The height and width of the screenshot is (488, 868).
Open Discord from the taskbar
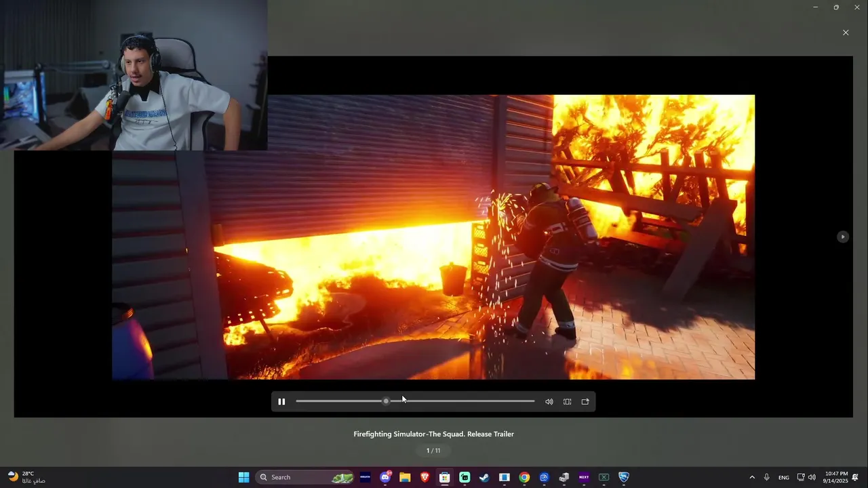click(x=385, y=477)
